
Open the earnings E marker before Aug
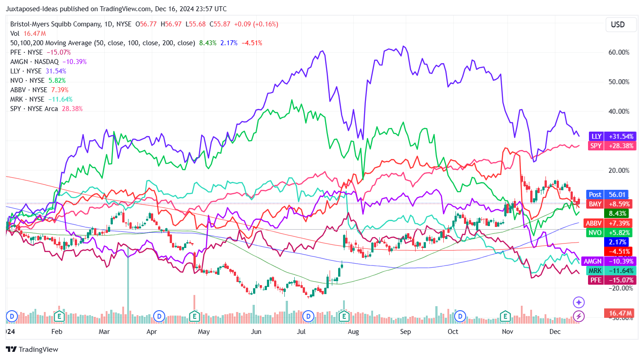pos(344,316)
